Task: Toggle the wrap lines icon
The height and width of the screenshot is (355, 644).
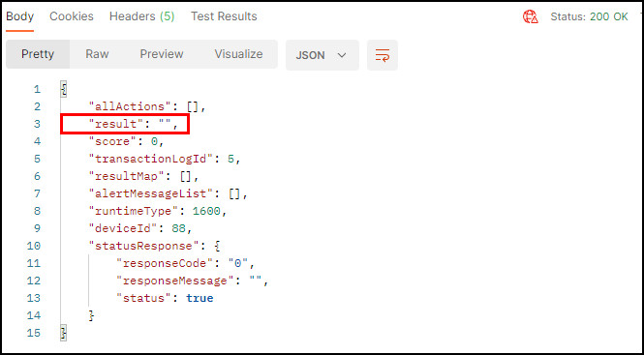Action: [383, 55]
